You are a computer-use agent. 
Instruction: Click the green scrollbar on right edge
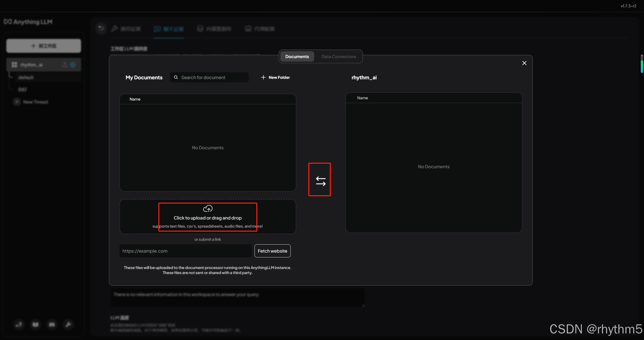pyautogui.click(x=642, y=64)
